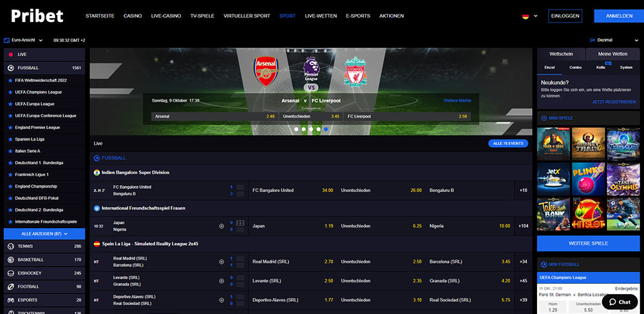Open the Chat widget
The image size is (644, 314).
point(620,302)
